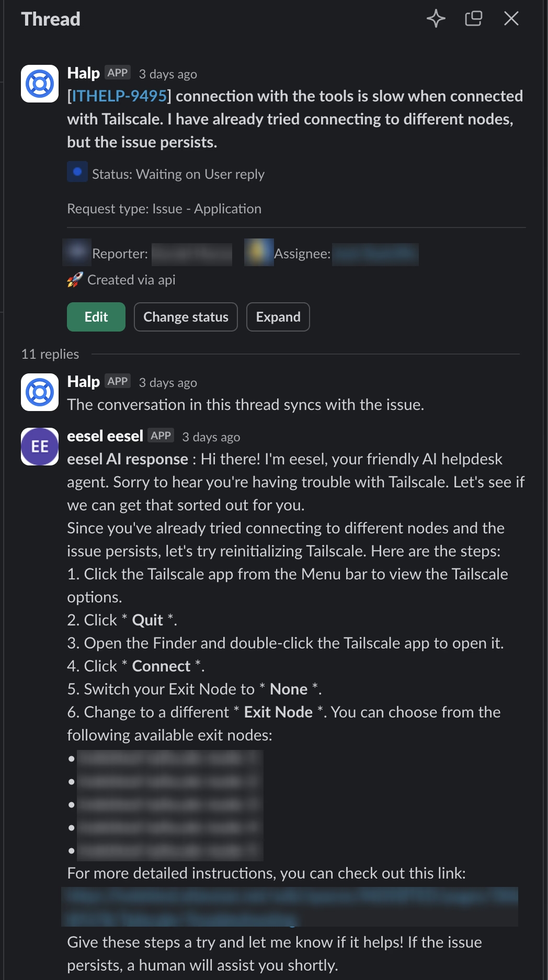
Task: Click the reporter's blurred avatar
Action: (77, 252)
